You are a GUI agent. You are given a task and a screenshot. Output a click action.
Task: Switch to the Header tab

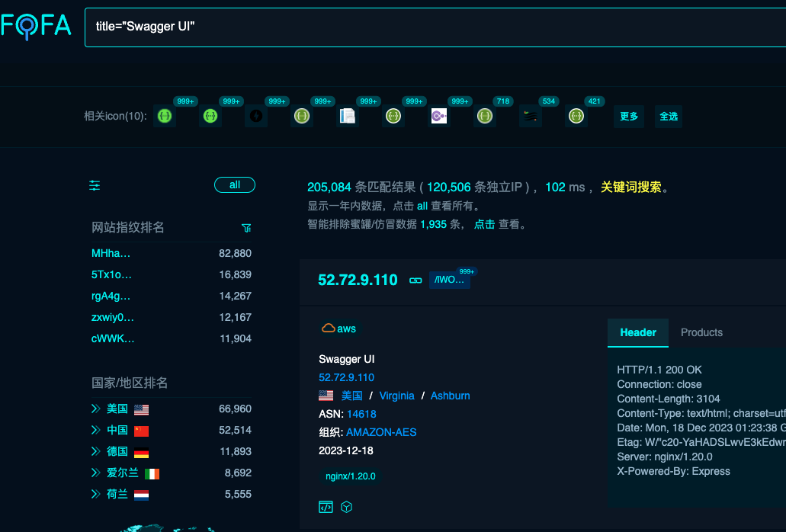(x=638, y=332)
